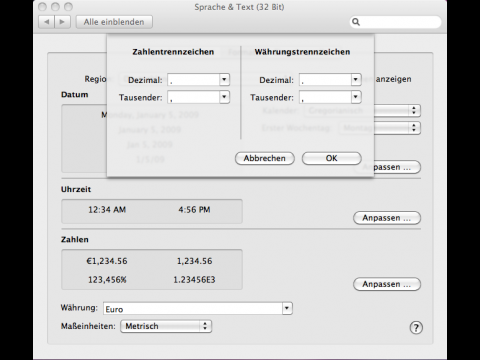Edit Währungstrennzeichen Tausender text field
480x360 pixels.
[x=325, y=97]
